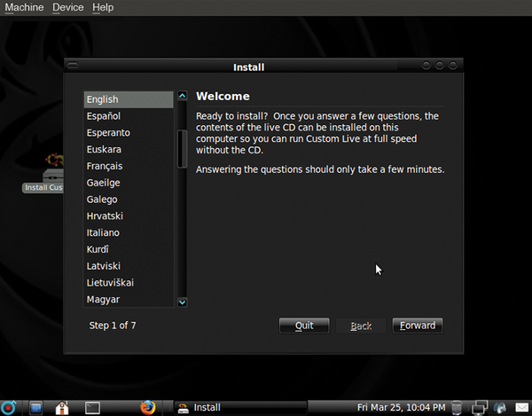
Task: Open the Devices menu
Action: 68,7
